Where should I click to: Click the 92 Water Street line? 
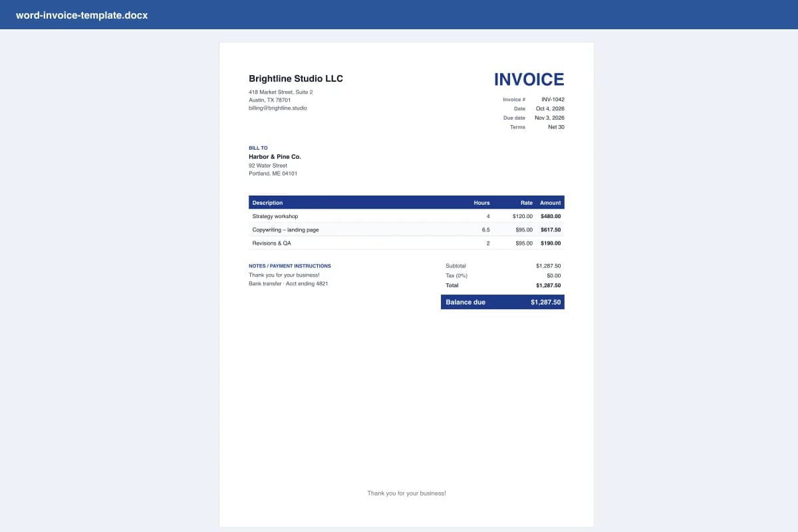[268, 166]
